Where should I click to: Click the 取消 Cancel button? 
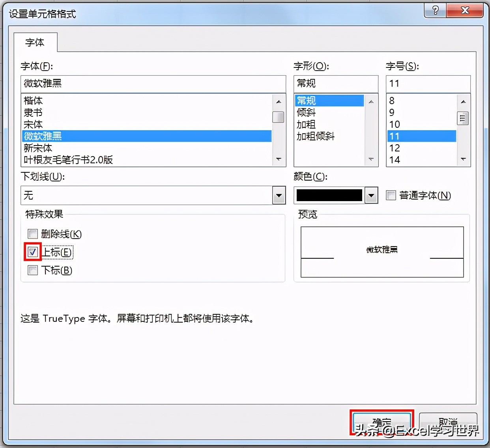coord(448,423)
